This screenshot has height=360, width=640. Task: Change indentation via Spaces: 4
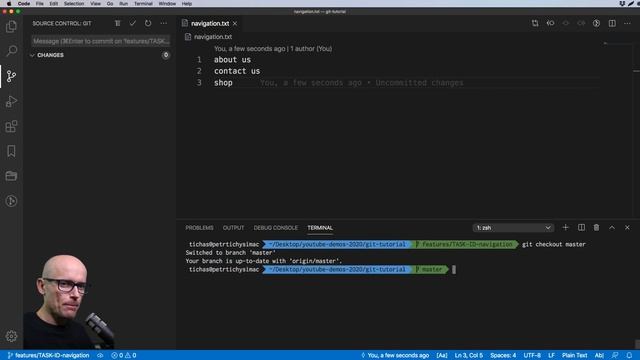click(503, 355)
